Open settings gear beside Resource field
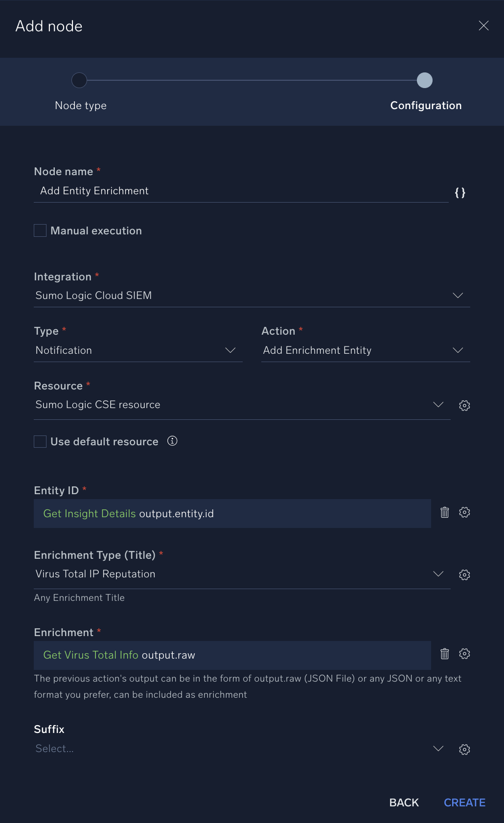This screenshot has height=823, width=504. tap(464, 405)
